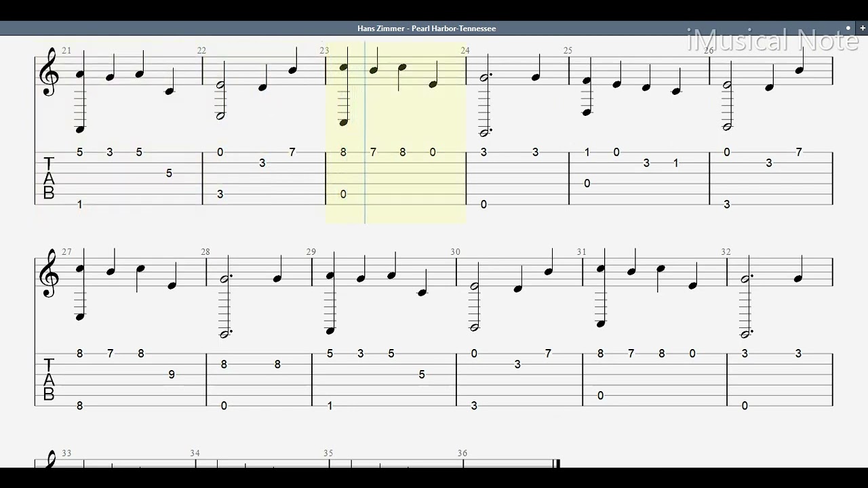The image size is (868, 488).
Task: Select fret 7 in measure 22 tablature
Action: 292,152
